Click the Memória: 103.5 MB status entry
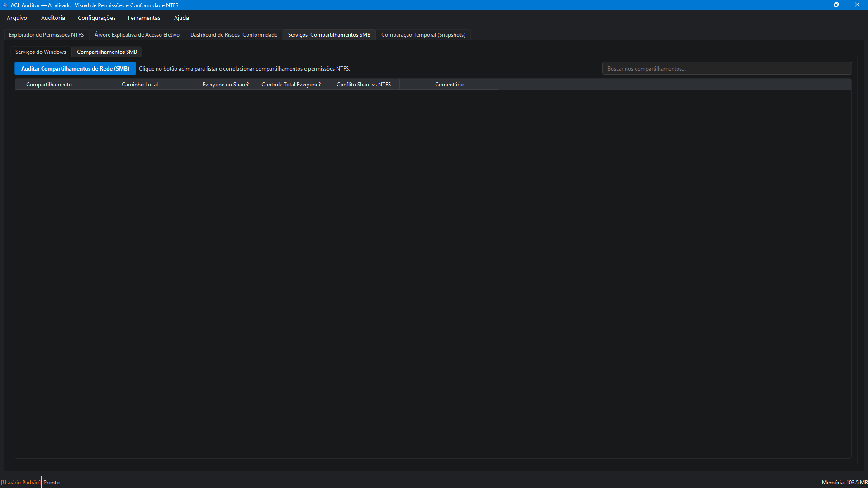The width and height of the screenshot is (868, 488). tap(844, 483)
